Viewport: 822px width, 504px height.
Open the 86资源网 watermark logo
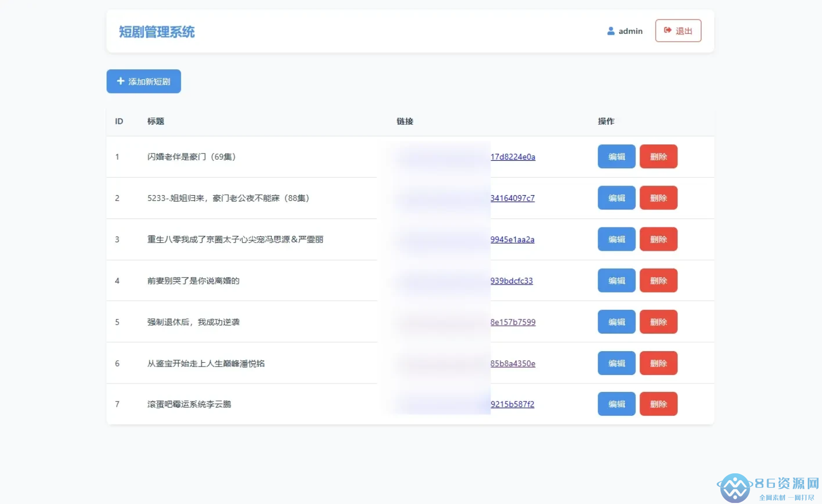(735, 488)
